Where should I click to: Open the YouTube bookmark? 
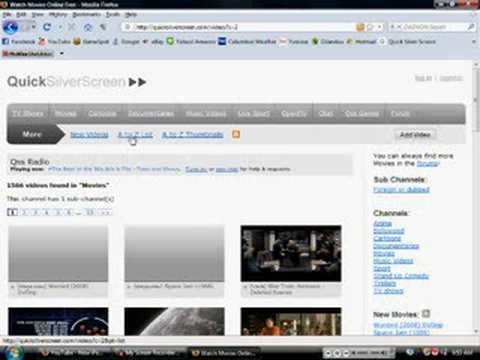click(55, 42)
